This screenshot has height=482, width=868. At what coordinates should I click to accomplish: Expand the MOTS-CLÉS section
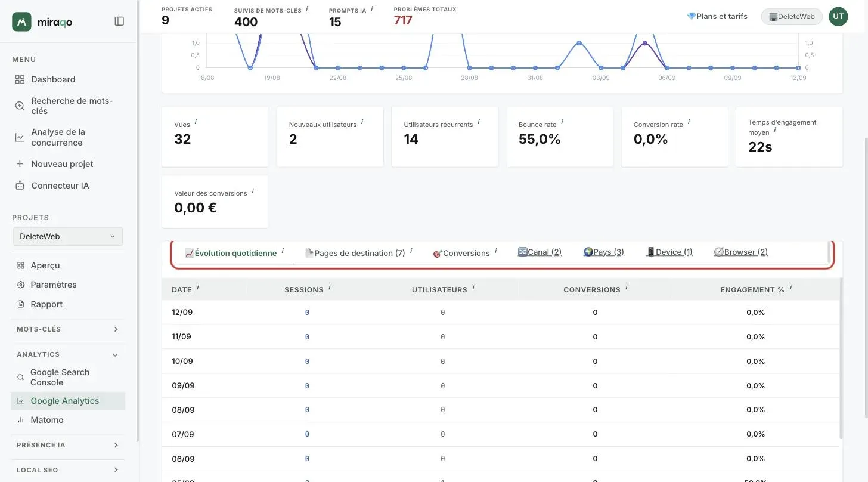[68, 329]
